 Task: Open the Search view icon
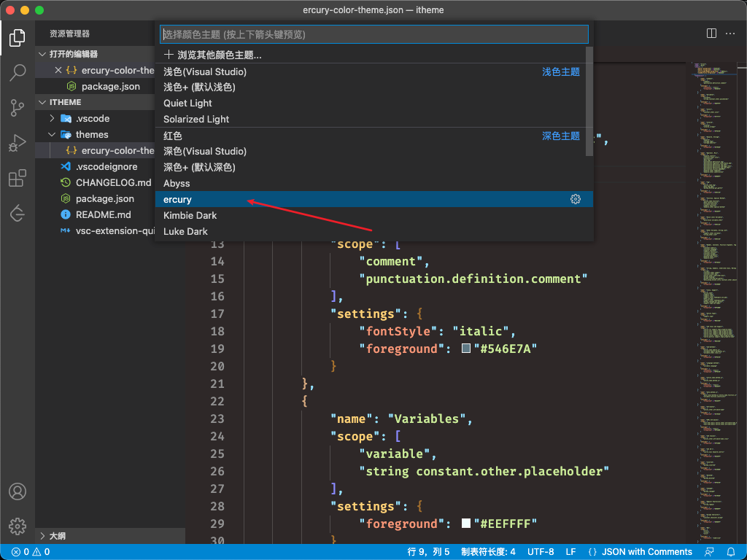tap(18, 73)
